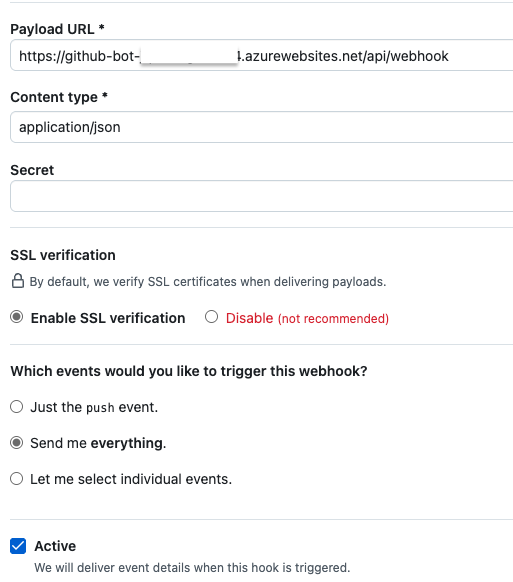Click the Send me everything label text

pyautogui.click(x=98, y=443)
